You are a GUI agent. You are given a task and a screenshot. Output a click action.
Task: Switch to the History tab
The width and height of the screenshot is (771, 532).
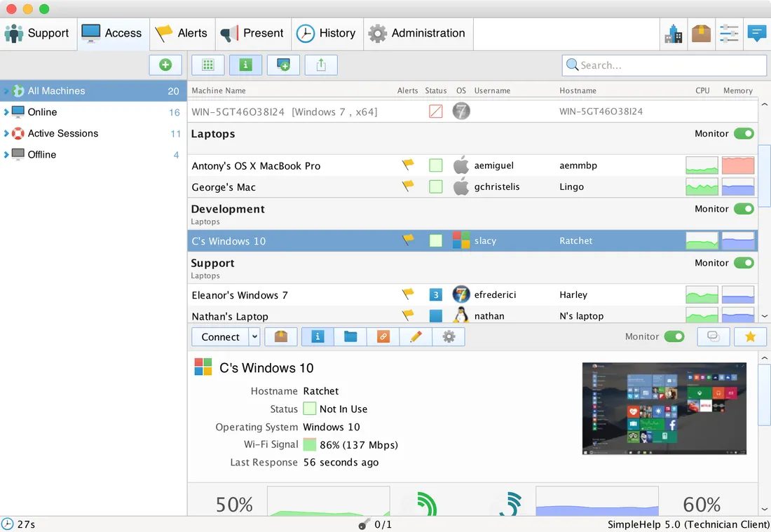[x=327, y=33]
